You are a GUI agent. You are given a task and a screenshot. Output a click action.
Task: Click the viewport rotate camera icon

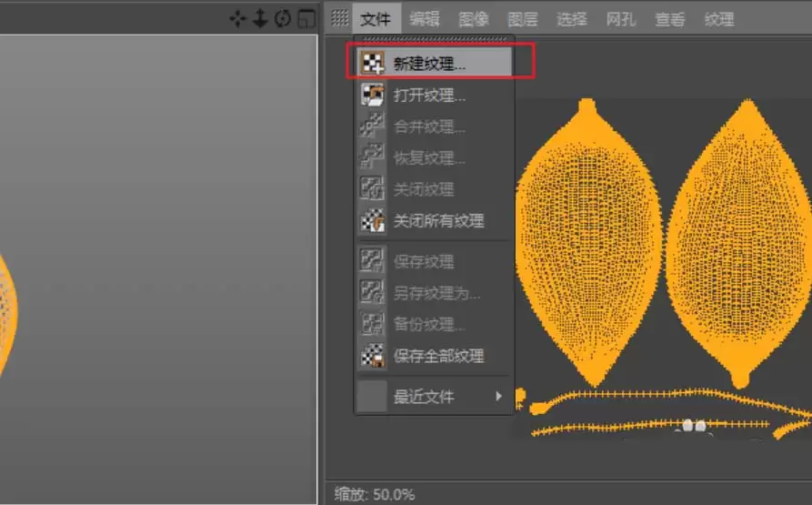click(283, 18)
